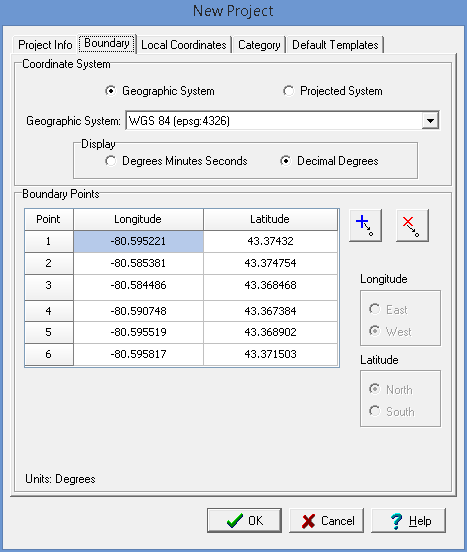This screenshot has width=467, height=552.
Task: Click the Cancel button
Action: [x=327, y=520]
